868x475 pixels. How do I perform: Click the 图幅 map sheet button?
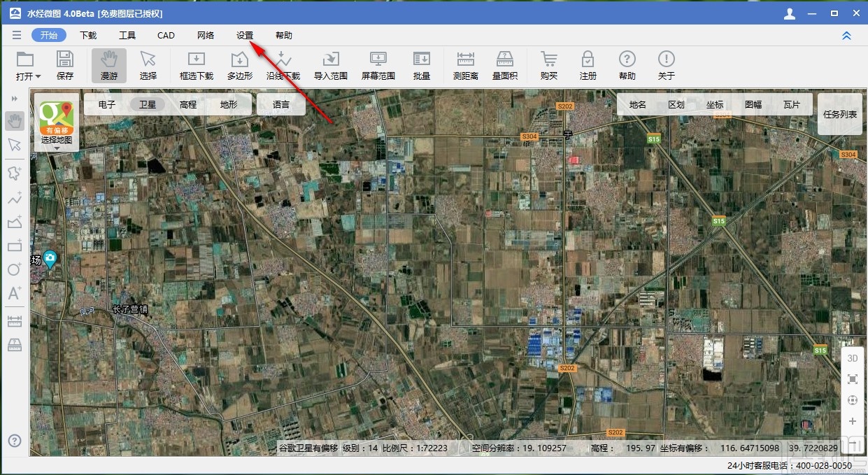click(x=753, y=105)
